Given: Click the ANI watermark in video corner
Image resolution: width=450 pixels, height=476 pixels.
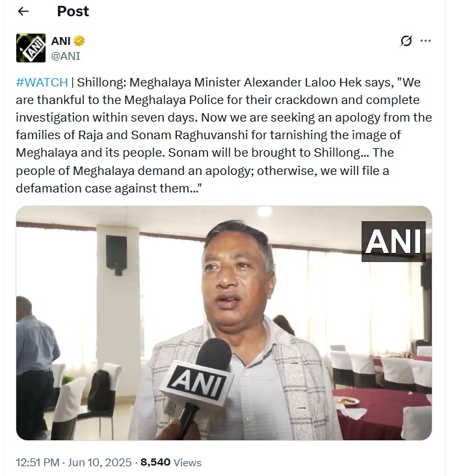Looking at the screenshot, I should click(393, 241).
